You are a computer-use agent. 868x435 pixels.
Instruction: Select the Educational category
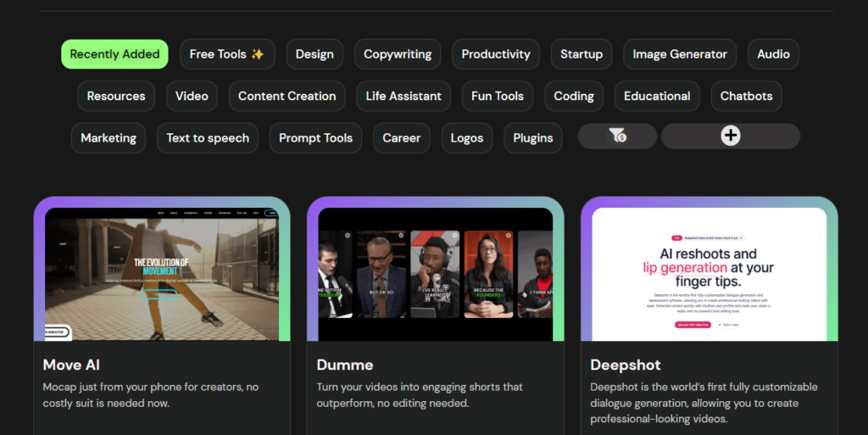click(x=657, y=97)
